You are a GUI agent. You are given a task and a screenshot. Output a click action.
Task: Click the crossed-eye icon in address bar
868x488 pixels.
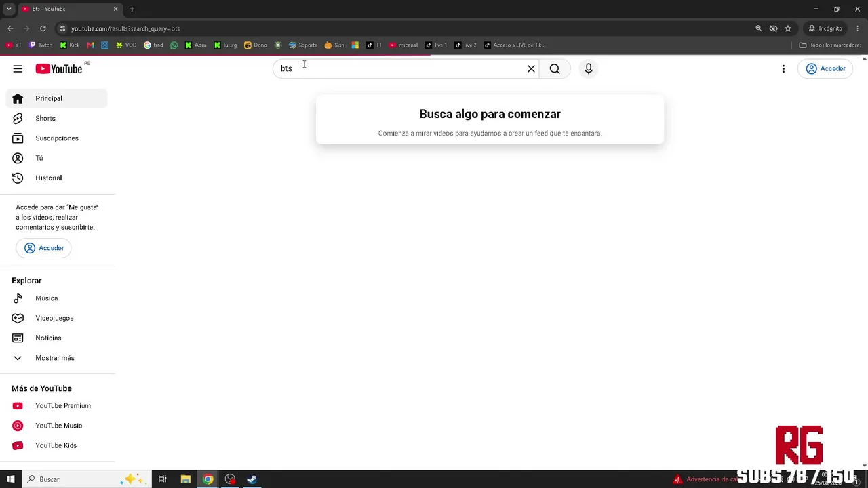pyautogui.click(x=773, y=28)
